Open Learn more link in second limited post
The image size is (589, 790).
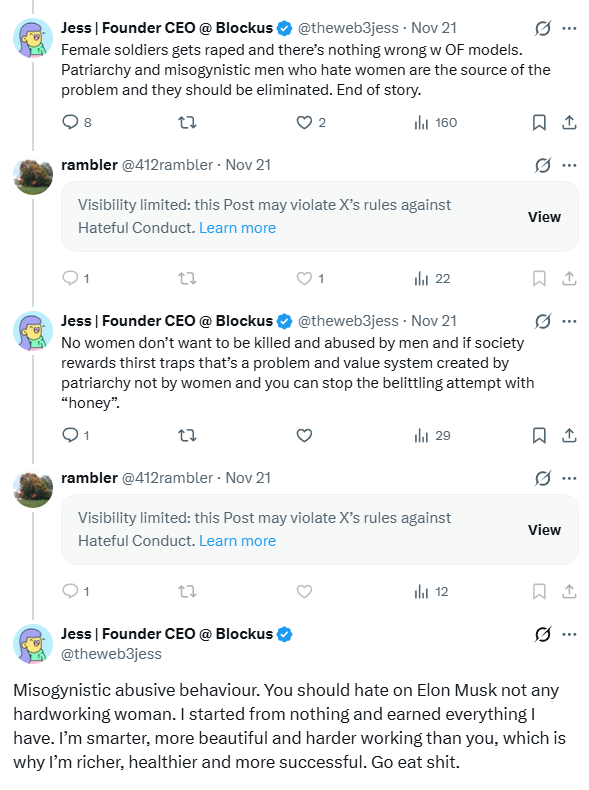click(x=237, y=541)
